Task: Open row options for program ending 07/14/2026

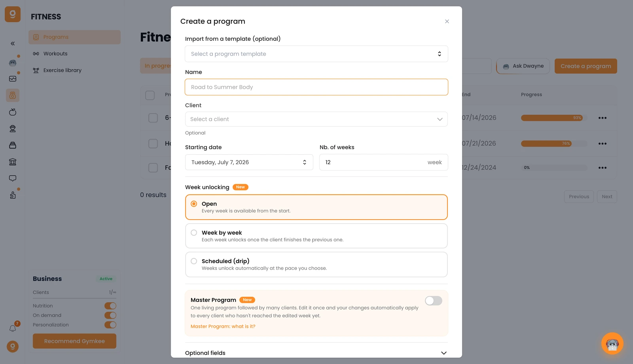Action: [x=603, y=118]
